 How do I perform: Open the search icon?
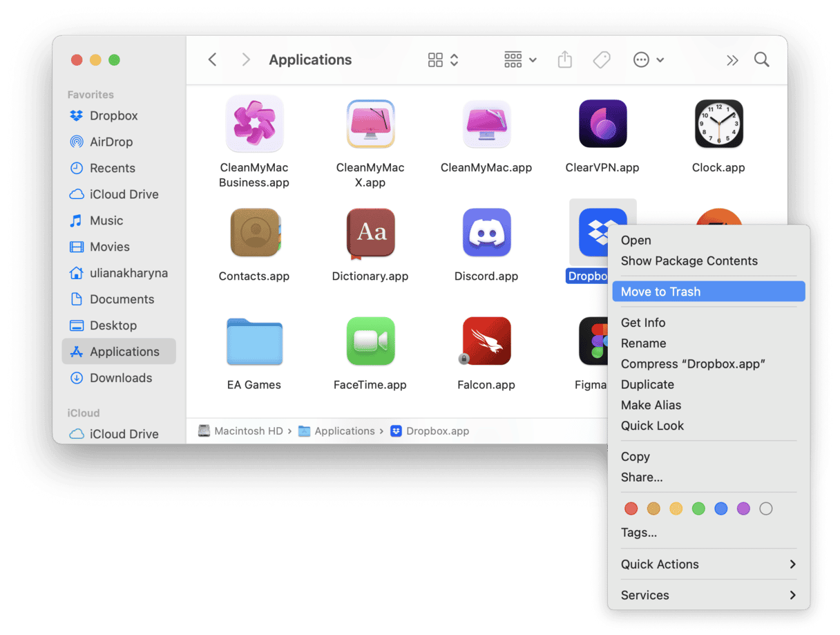click(761, 60)
